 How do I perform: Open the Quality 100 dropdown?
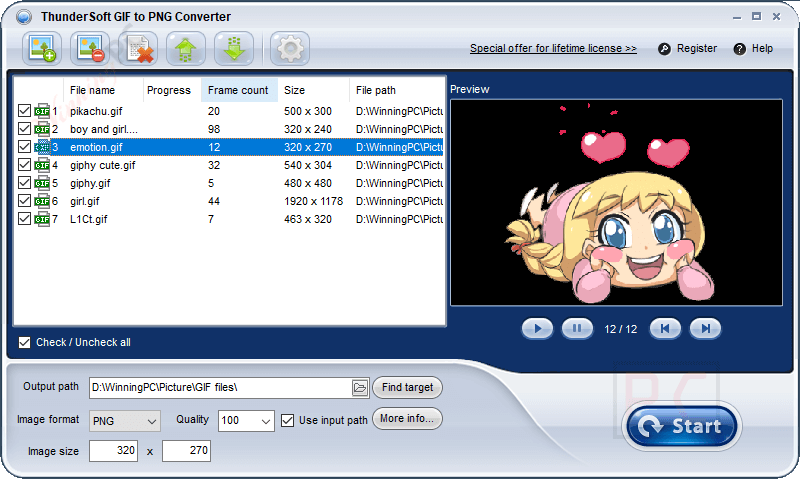[246, 421]
